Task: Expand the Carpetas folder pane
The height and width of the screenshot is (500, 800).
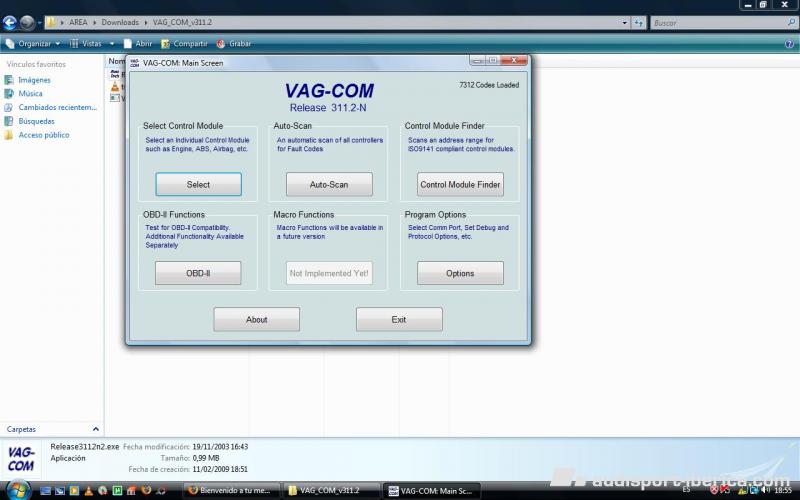Action: pos(95,429)
